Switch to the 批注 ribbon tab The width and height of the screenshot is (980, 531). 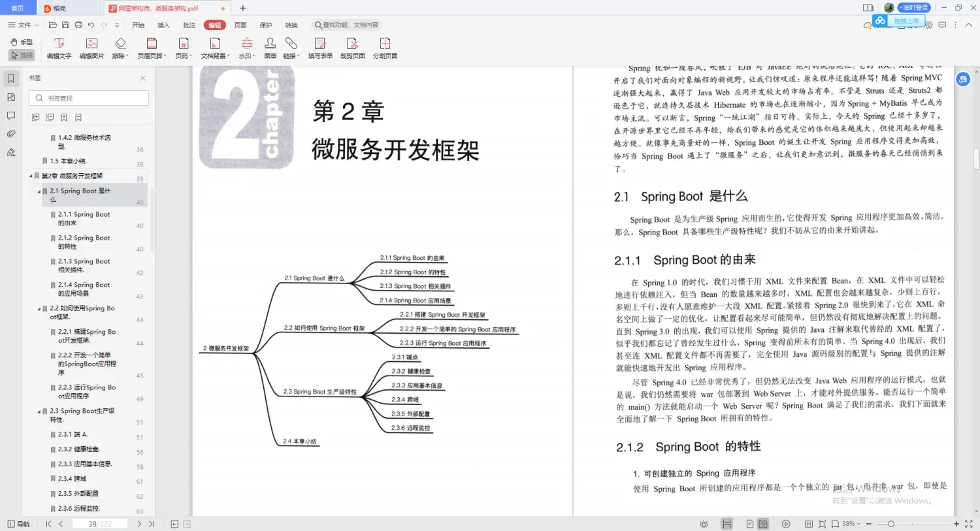189,25
